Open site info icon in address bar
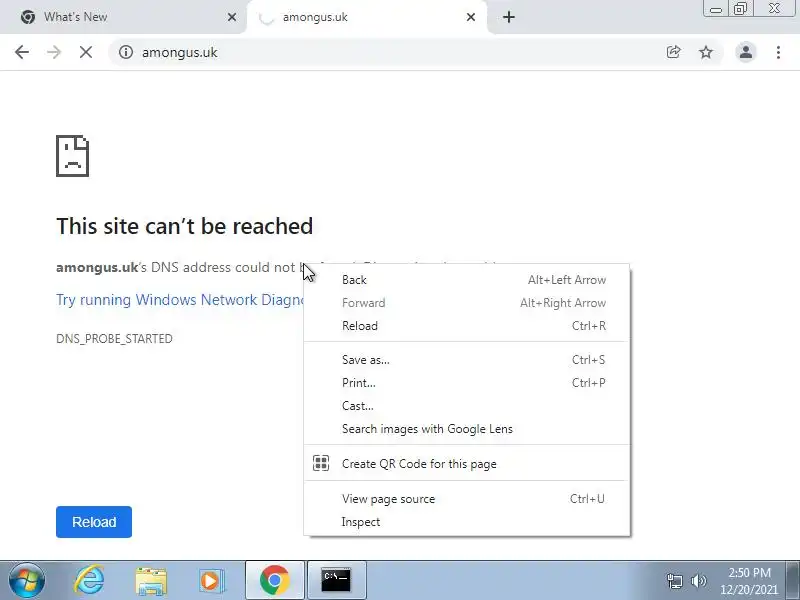 126,52
